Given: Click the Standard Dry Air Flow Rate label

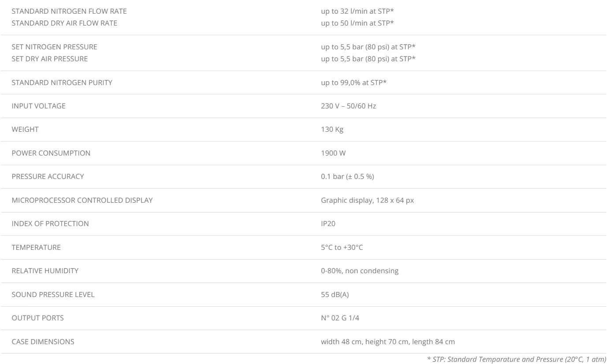Looking at the screenshot, I should click(x=64, y=23).
